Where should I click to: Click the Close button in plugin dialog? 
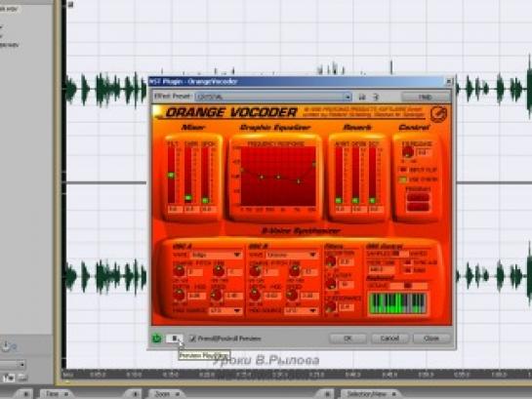point(431,338)
